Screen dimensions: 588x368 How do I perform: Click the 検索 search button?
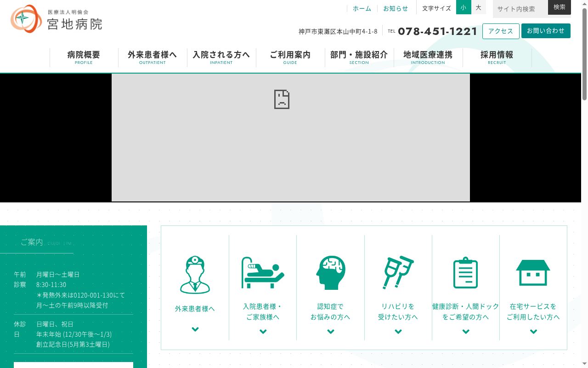point(560,7)
